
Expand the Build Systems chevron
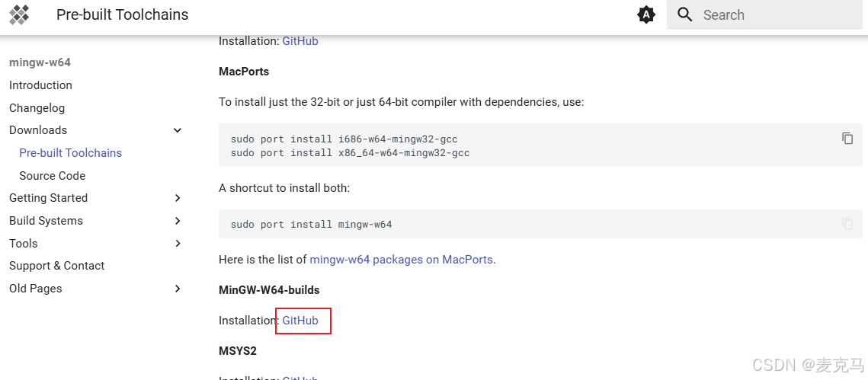click(x=177, y=221)
